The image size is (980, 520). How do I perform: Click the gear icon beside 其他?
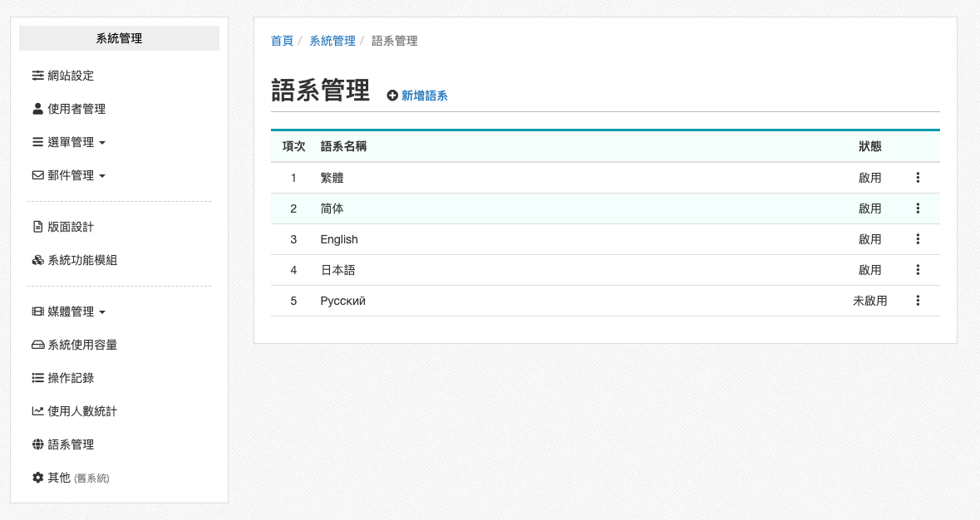point(37,478)
